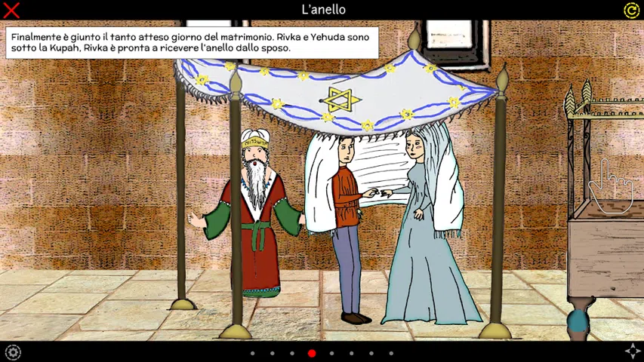
Task: Open settings via the gear icon
Action: [13, 352]
